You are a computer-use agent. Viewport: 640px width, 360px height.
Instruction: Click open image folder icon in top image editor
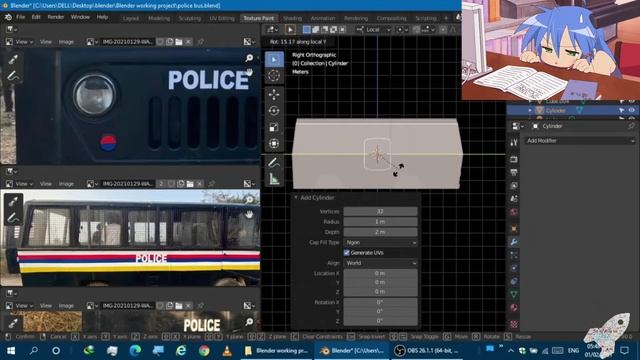(179, 42)
